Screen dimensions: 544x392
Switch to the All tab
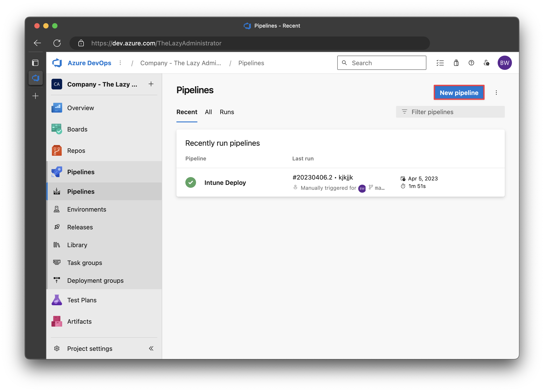click(208, 112)
